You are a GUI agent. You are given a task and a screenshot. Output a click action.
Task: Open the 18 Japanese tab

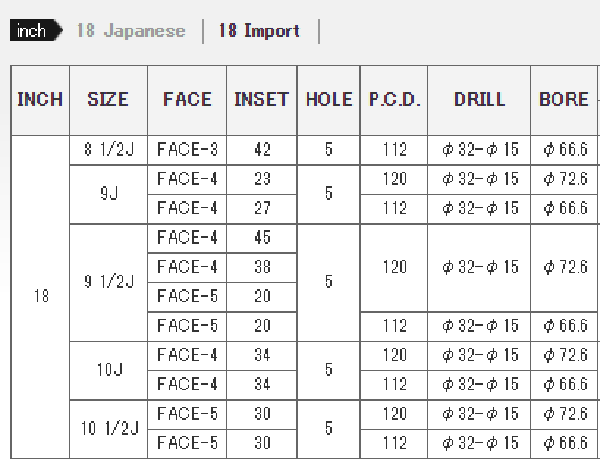tap(131, 31)
